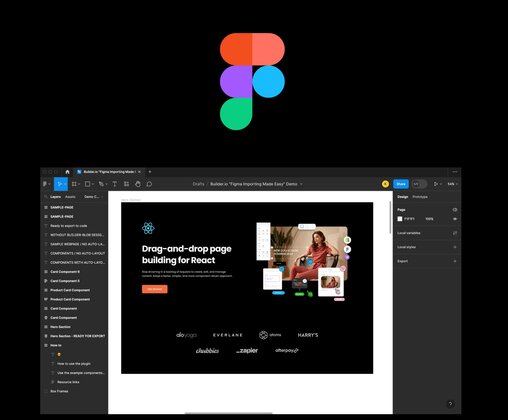This screenshot has width=508, height=420.
Task: Click the blue Share button
Action: point(401,184)
